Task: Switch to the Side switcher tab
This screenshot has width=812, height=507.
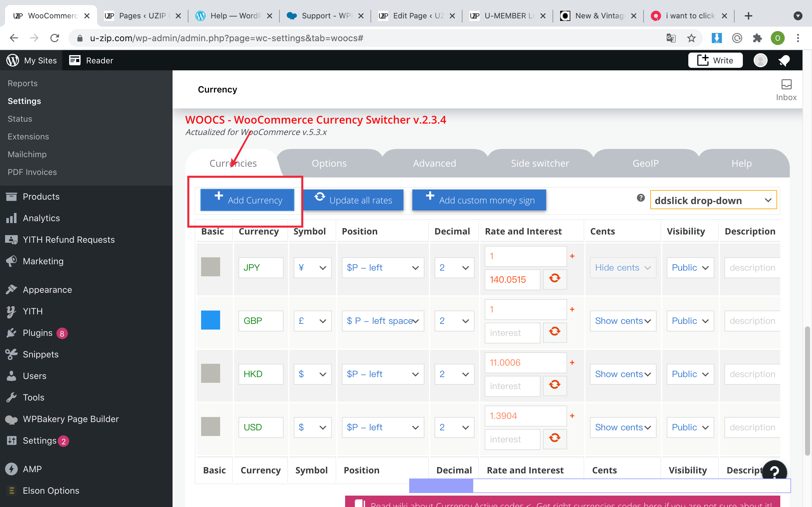Action: [540, 163]
